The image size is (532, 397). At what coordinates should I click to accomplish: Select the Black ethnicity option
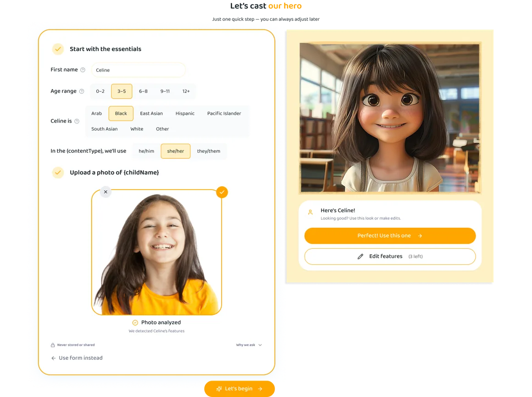(x=121, y=113)
